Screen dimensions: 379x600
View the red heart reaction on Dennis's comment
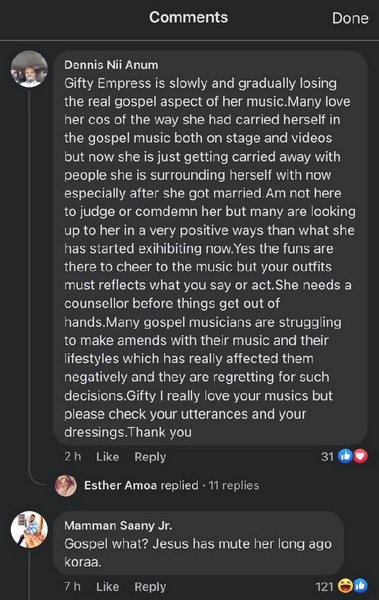360,456
